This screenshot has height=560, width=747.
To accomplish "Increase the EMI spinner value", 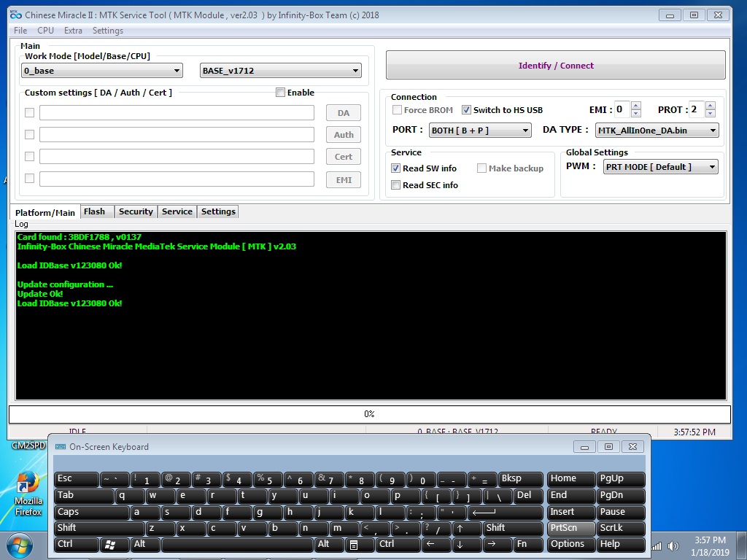I will pyautogui.click(x=635, y=105).
